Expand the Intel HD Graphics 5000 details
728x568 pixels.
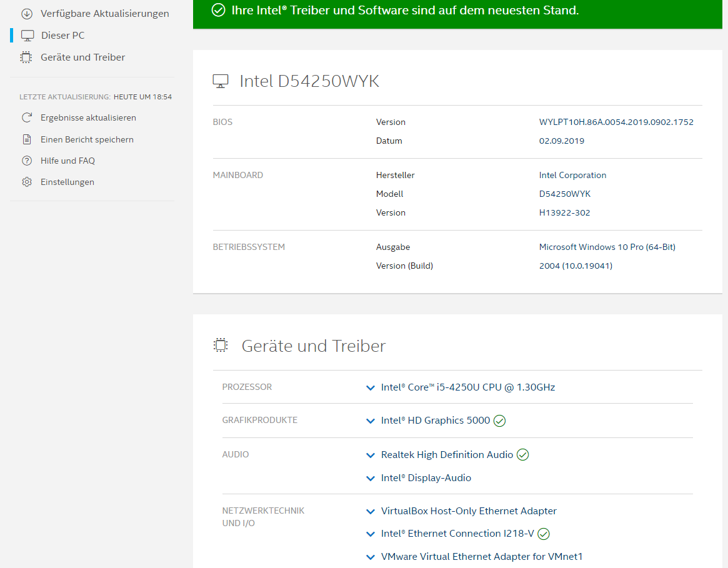371,421
